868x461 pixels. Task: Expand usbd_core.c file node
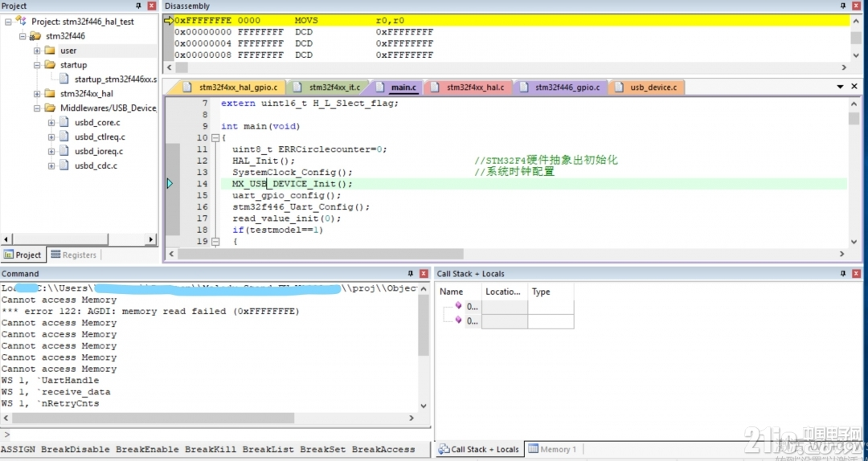click(x=51, y=122)
